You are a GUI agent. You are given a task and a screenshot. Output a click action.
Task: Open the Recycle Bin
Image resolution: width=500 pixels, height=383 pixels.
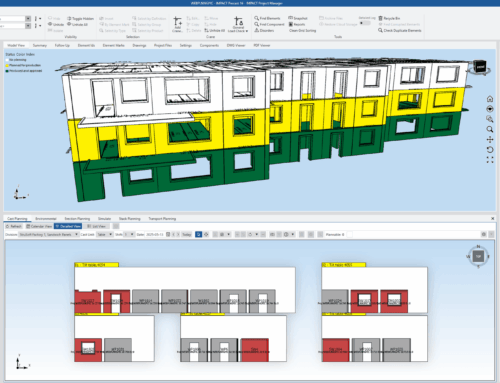click(x=389, y=18)
